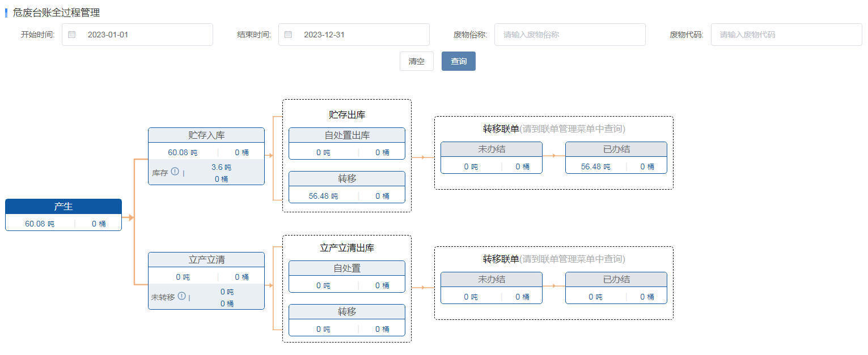This screenshot has height=355, width=868.
Task: Focus the 废物代码 input field
Action: [786, 35]
